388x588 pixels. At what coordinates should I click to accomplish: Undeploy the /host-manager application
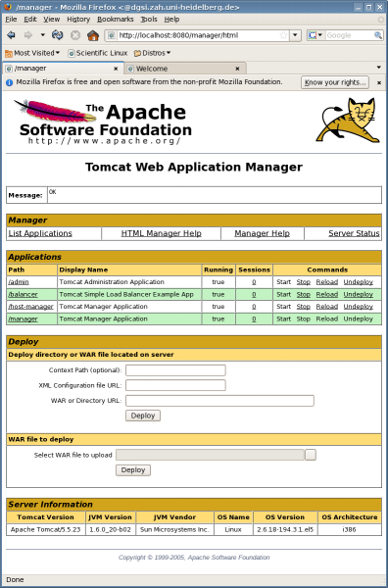(x=358, y=307)
